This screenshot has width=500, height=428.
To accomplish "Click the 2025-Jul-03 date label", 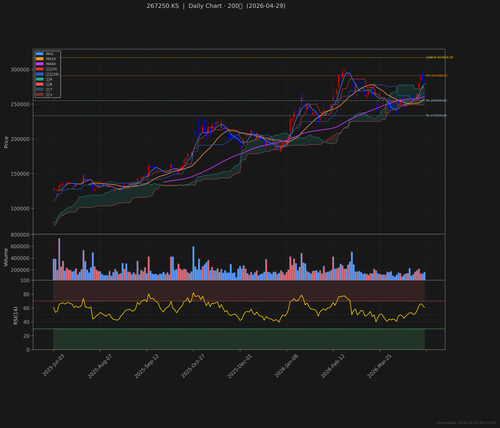I will click(x=53, y=366).
